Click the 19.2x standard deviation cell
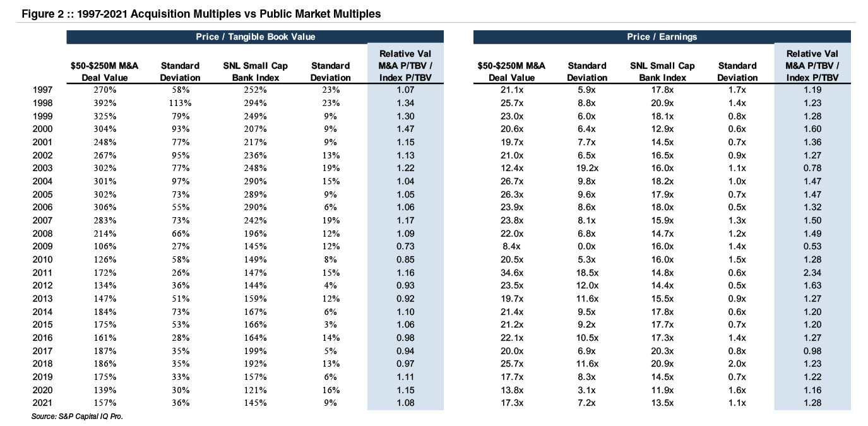 point(586,168)
